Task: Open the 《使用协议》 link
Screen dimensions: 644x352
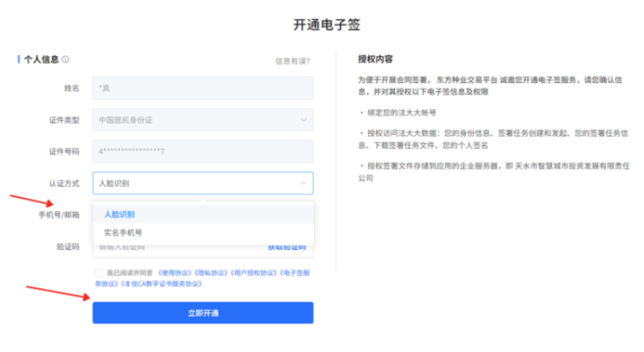Action: [x=175, y=273]
